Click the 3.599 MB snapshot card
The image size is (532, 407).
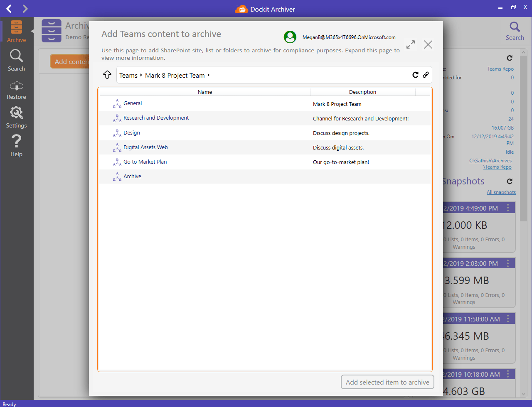479,282
